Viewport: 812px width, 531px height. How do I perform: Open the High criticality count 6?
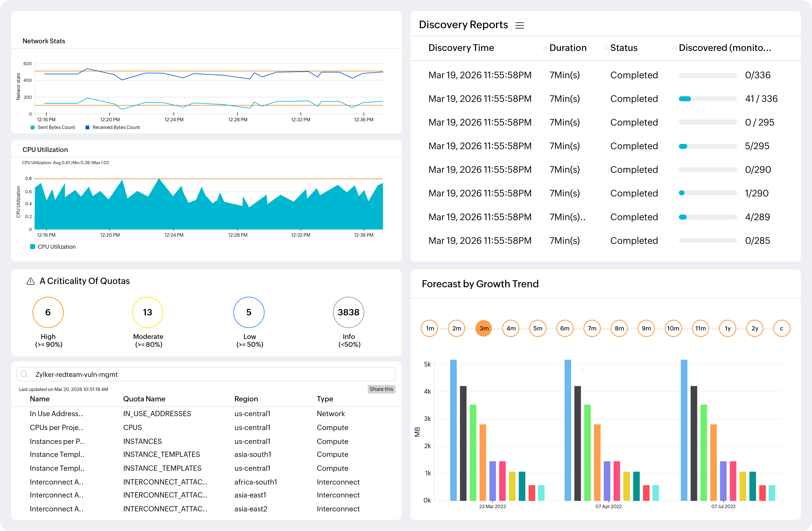pos(48,312)
